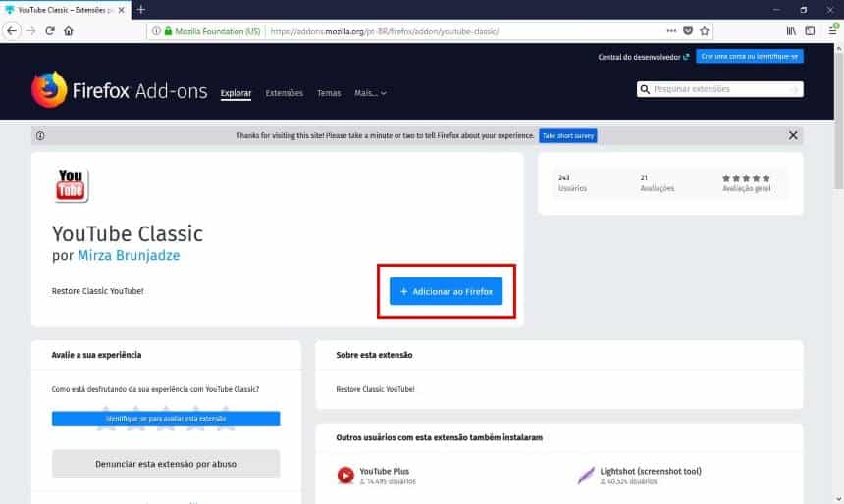Open the YouTube Plus extension link
The height and width of the screenshot is (504, 844).
(x=385, y=472)
